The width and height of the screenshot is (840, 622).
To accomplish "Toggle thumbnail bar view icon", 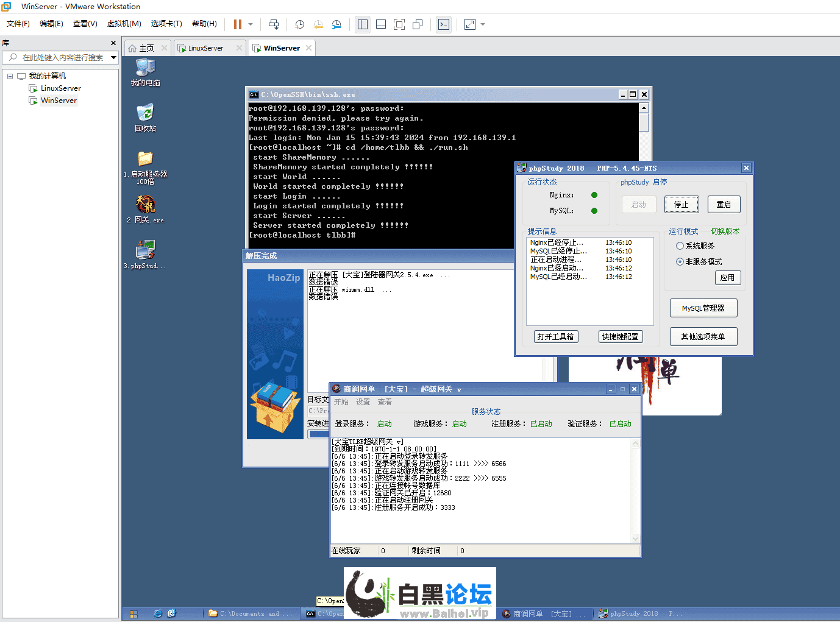I will [381, 24].
